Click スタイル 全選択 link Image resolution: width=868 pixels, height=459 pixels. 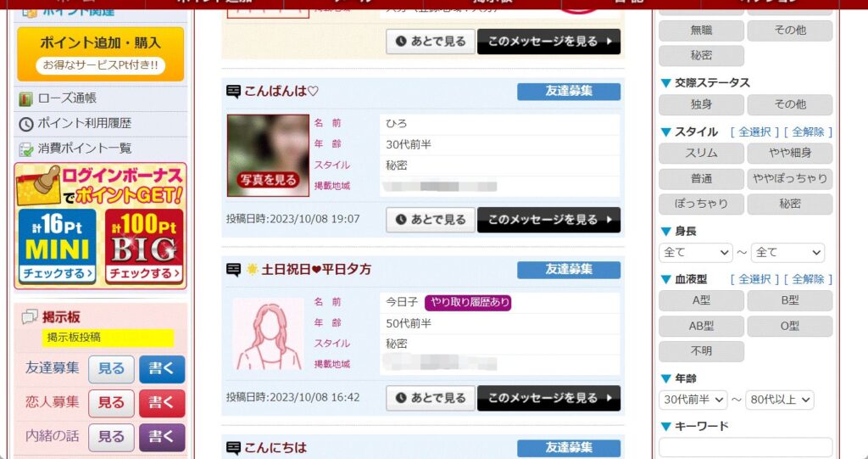754,132
